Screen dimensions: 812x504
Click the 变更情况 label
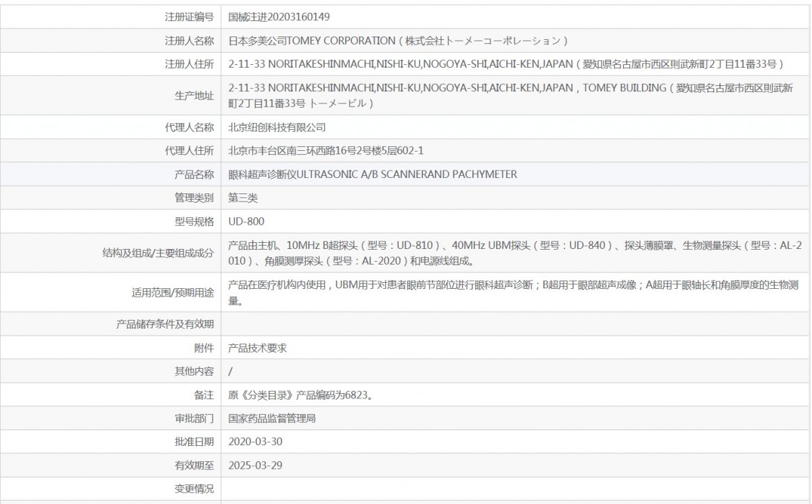[x=194, y=488]
